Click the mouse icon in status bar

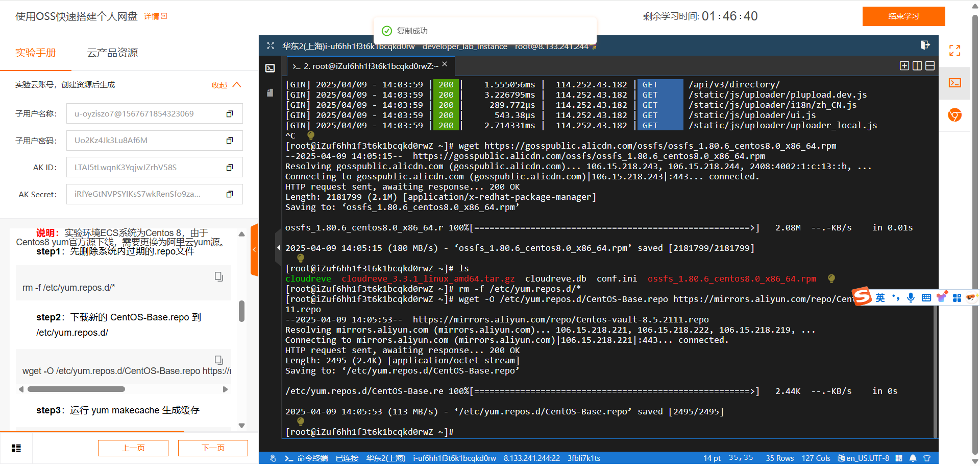click(x=273, y=458)
